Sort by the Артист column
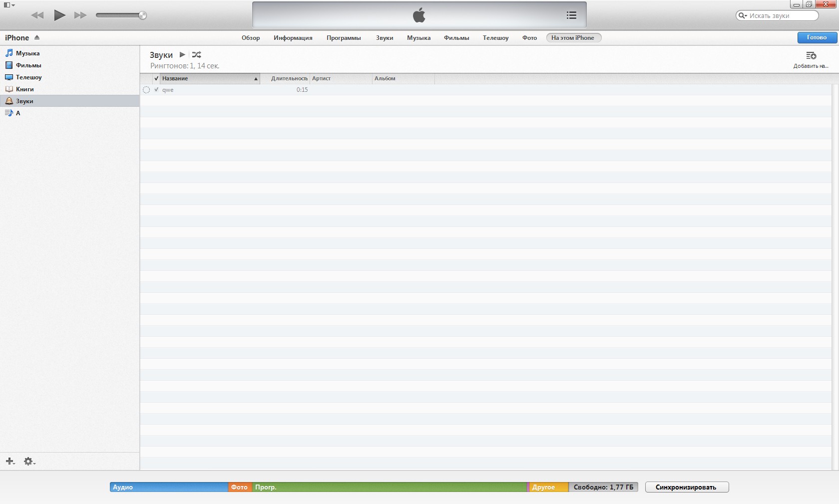The image size is (839, 504). point(341,78)
